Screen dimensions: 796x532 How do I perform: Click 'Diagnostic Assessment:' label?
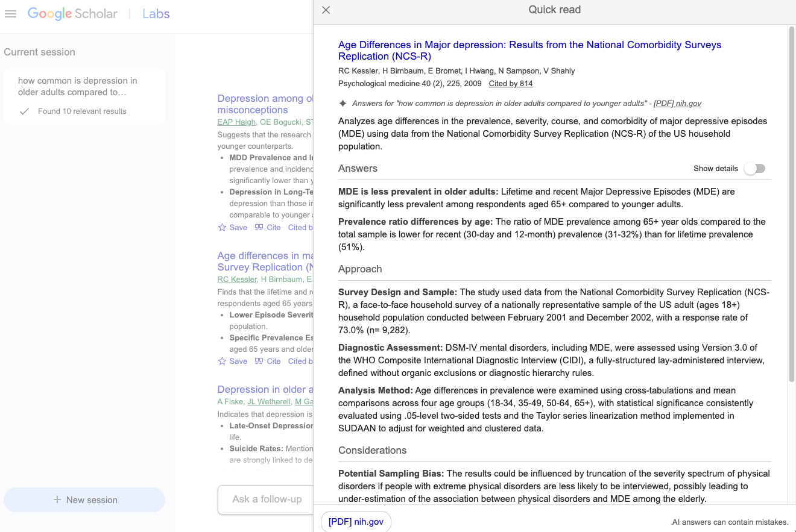point(391,348)
